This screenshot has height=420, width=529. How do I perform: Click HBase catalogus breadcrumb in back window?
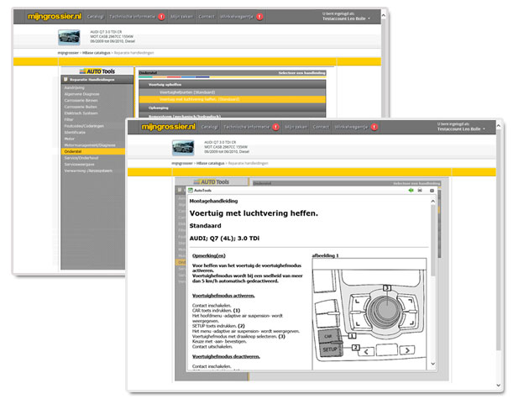pos(97,53)
